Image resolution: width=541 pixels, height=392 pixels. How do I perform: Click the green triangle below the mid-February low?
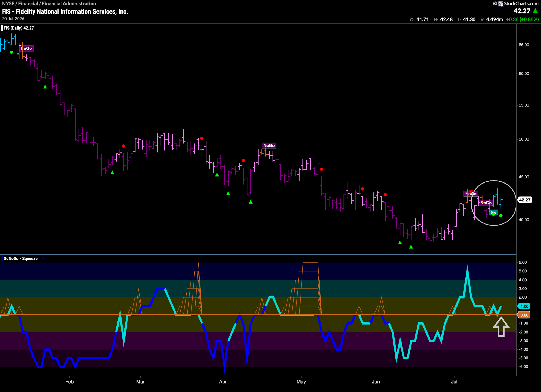pos(112,173)
